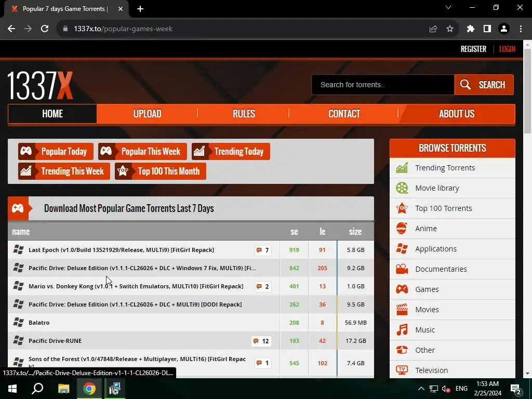Click the Other box icon

coord(402,350)
